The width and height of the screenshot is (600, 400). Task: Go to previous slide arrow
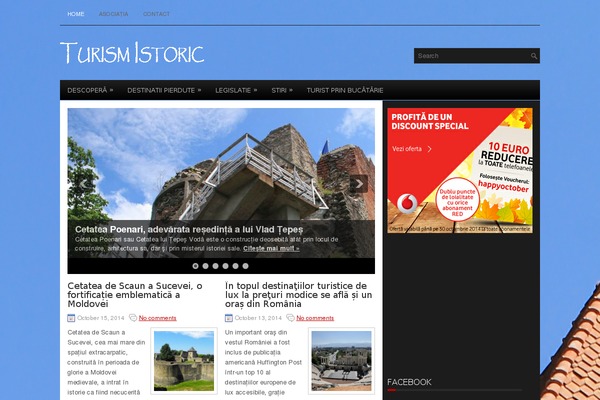83,184
